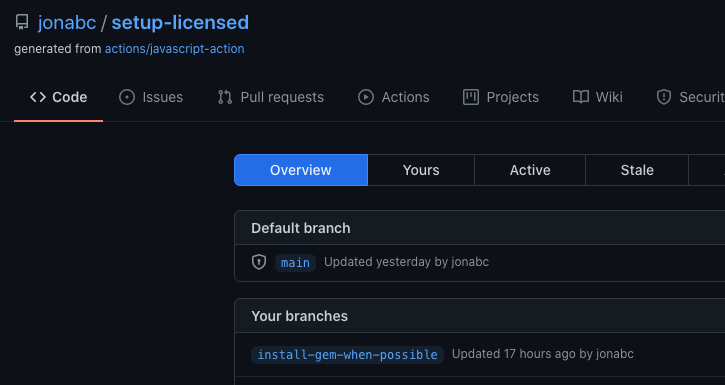This screenshot has width=725, height=385.
Task: Open the Wiki tab
Action: 597,97
